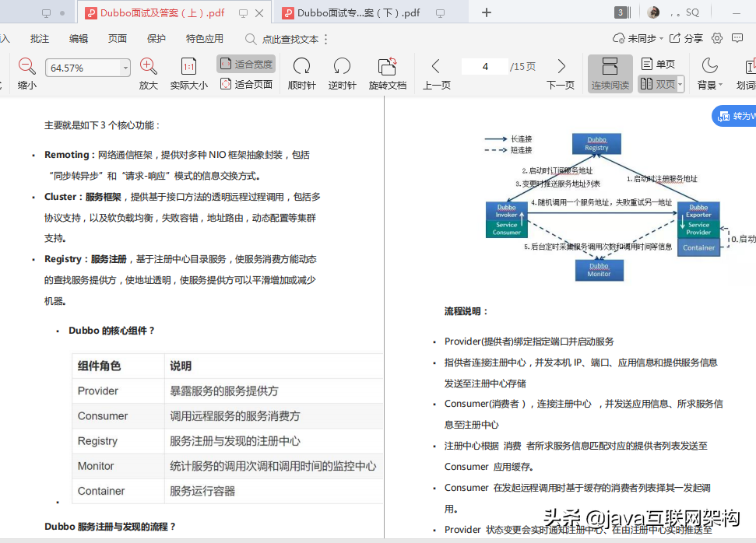This screenshot has height=543, width=756.
Task: Toggle continuous reading (连续阅读) mode
Action: [x=610, y=73]
